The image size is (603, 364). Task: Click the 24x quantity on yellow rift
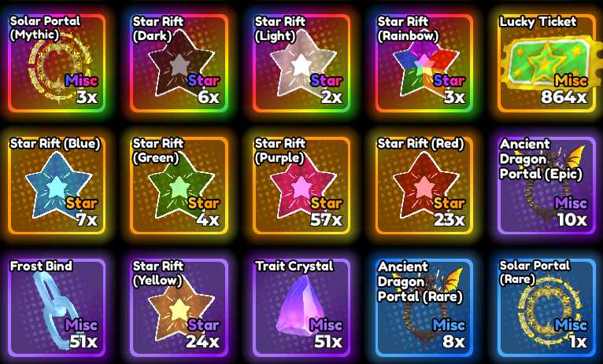[202, 341]
